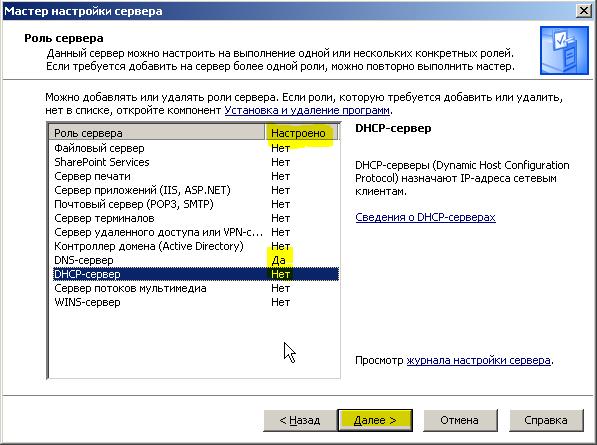Screen dimensions: 597x445
Task: Select the Сервер терминалов role
Action: [x=196, y=218]
